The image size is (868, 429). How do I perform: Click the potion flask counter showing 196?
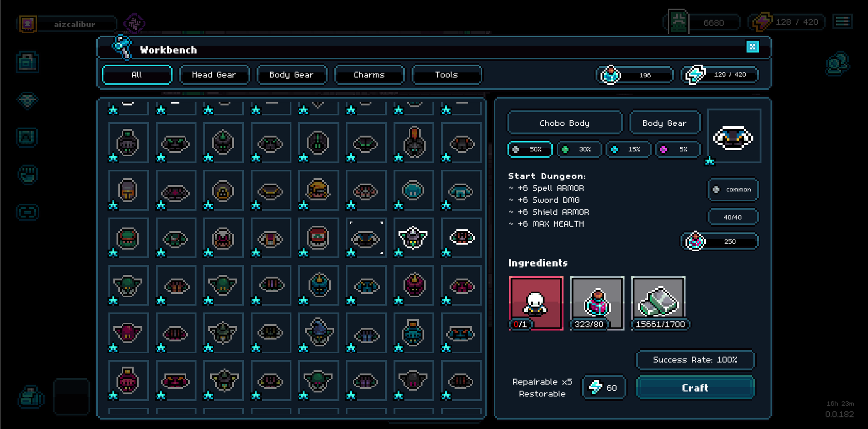pyautogui.click(x=634, y=75)
